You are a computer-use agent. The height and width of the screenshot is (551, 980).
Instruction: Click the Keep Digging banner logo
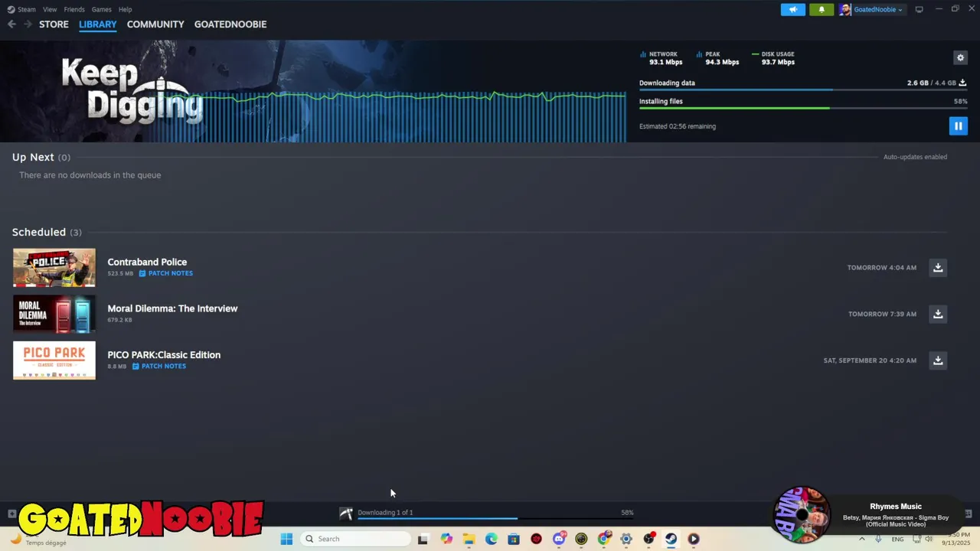132,90
